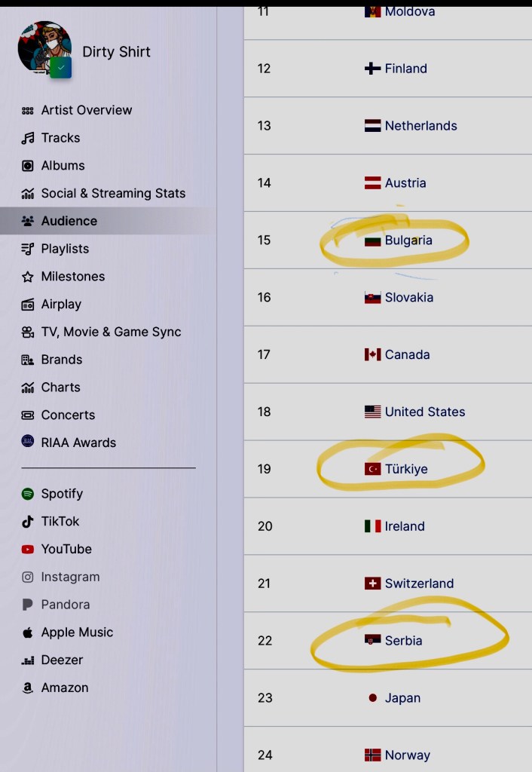Screen dimensions: 532x772
Task: Click the Tracks music note icon
Action: (28, 138)
